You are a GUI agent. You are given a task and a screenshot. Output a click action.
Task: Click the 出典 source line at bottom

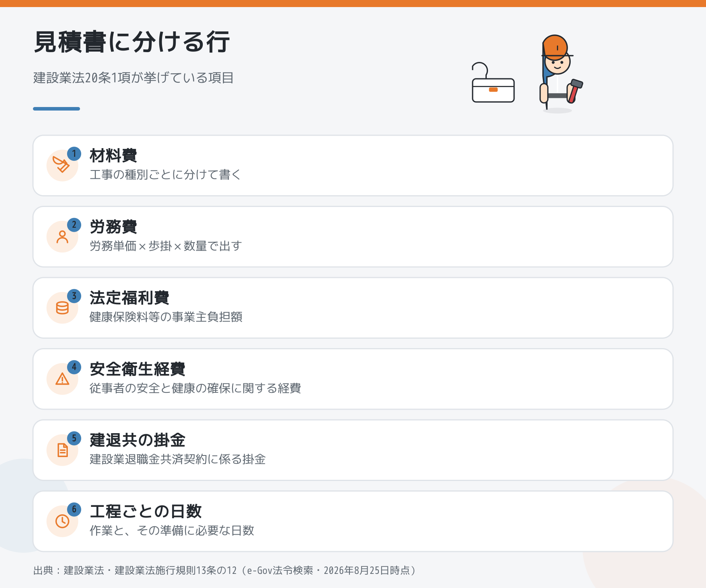click(x=225, y=570)
